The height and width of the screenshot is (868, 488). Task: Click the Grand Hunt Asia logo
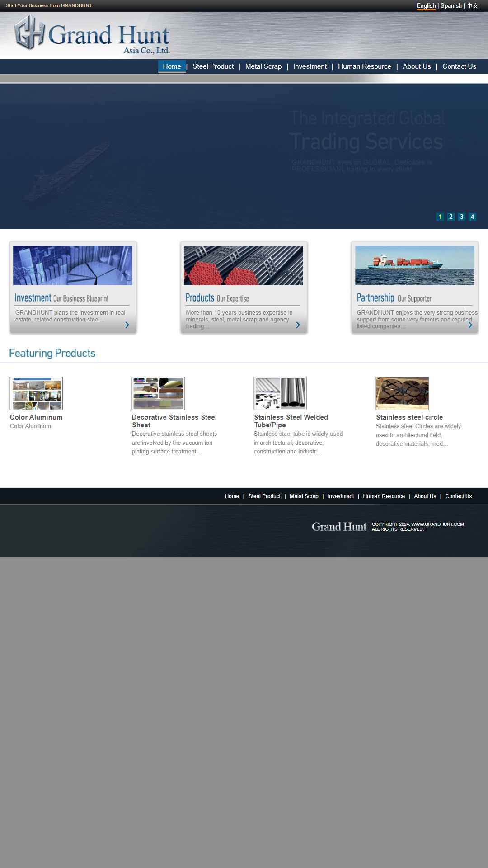(x=92, y=35)
